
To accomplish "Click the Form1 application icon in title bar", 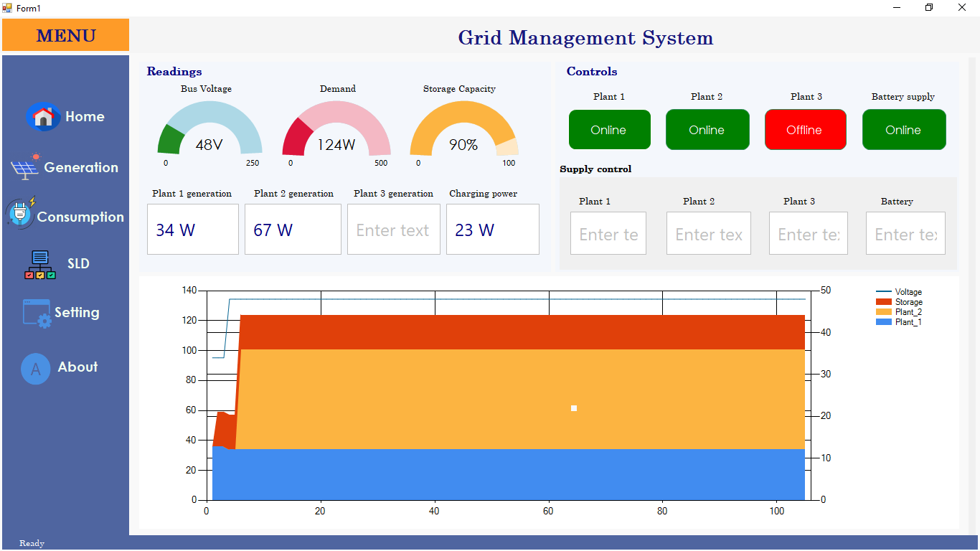I will [7, 8].
